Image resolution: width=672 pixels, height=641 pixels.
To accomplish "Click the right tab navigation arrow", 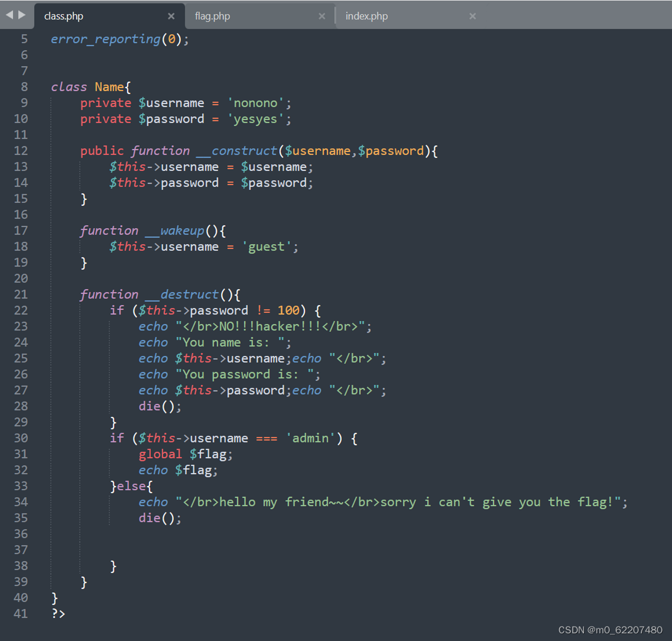I will [22, 15].
